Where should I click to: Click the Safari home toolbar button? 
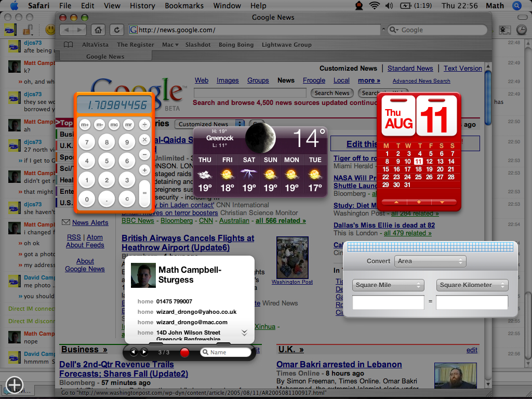tap(98, 30)
